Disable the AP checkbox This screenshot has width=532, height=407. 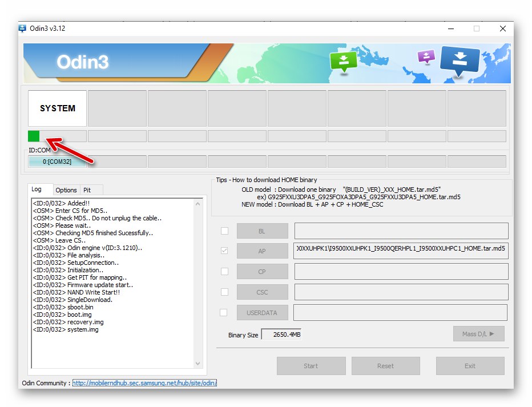click(224, 251)
